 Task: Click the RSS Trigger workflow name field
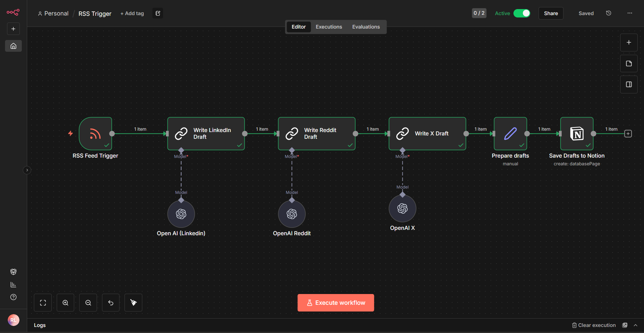(95, 14)
